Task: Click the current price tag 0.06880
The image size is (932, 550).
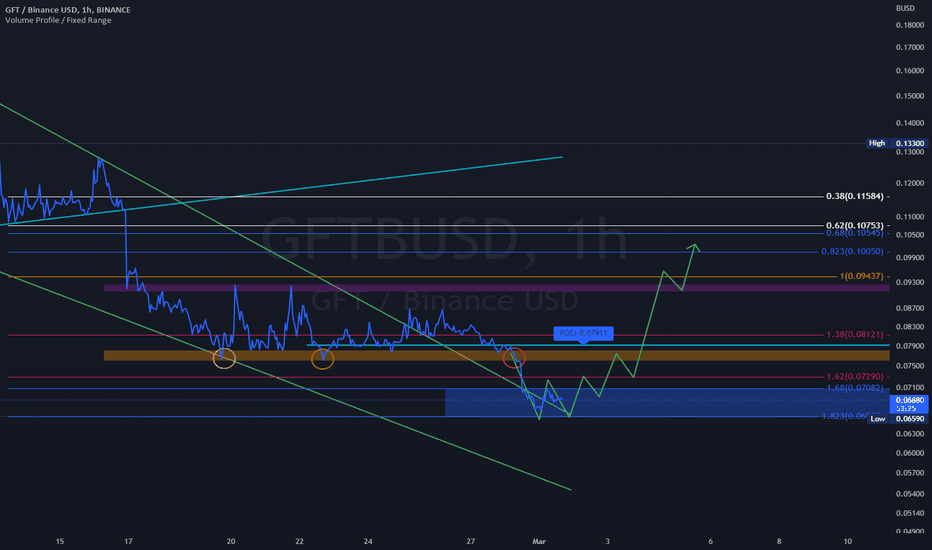Action: [x=909, y=404]
